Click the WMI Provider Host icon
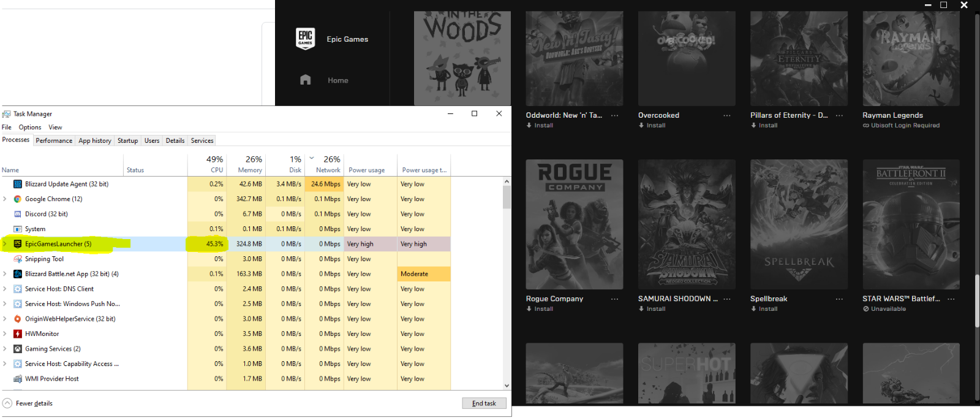The width and height of the screenshot is (980, 420). (x=18, y=379)
